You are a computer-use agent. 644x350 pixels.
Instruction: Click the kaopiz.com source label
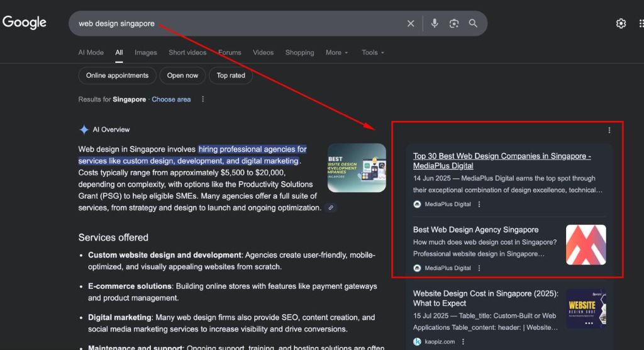click(x=440, y=342)
